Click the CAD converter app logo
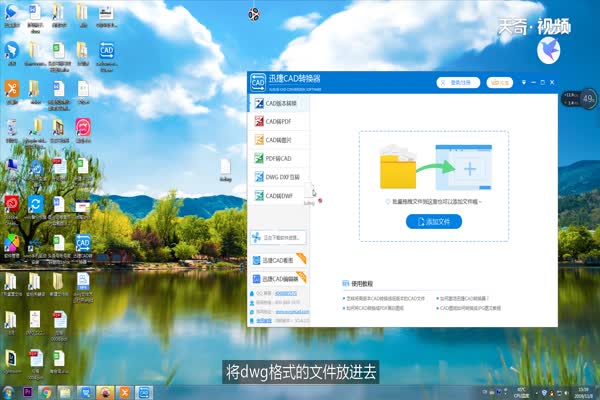Viewport: 600px width, 400px height. tap(258, 82)
